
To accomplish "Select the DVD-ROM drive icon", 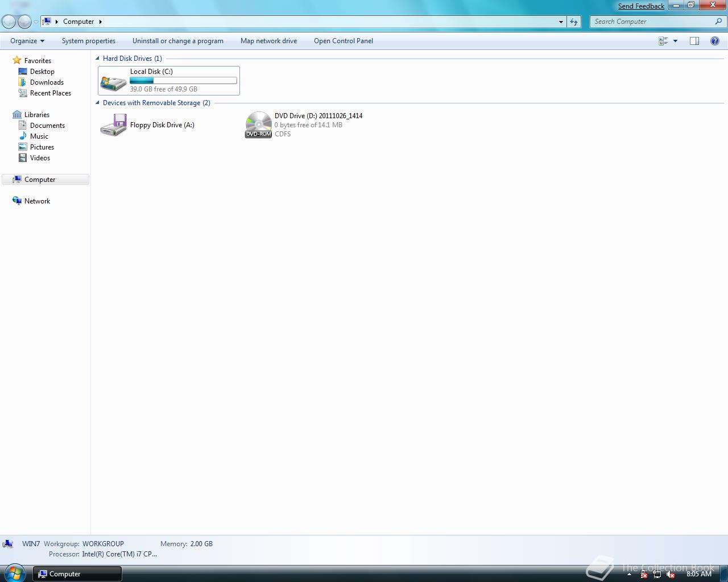I will [258, 125].
